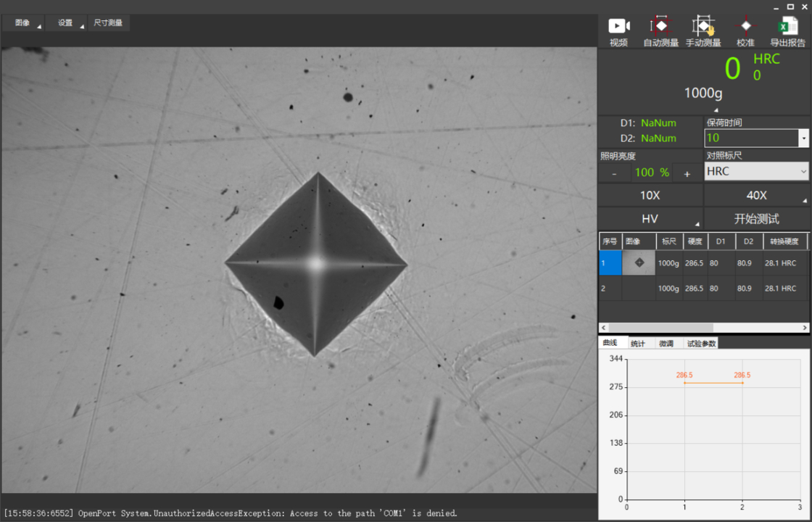Increase illumination brightness with plus button
Viewport: 812px width, 522px height.
tap(687, 173)
